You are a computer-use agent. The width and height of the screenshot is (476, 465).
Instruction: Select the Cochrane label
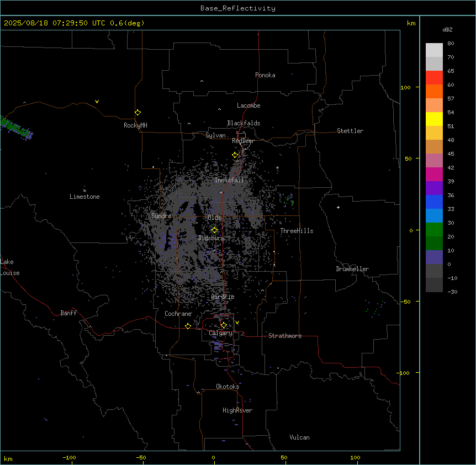178,314
